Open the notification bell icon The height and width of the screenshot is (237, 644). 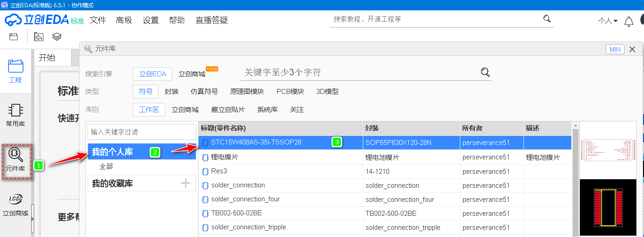point(629,21)
